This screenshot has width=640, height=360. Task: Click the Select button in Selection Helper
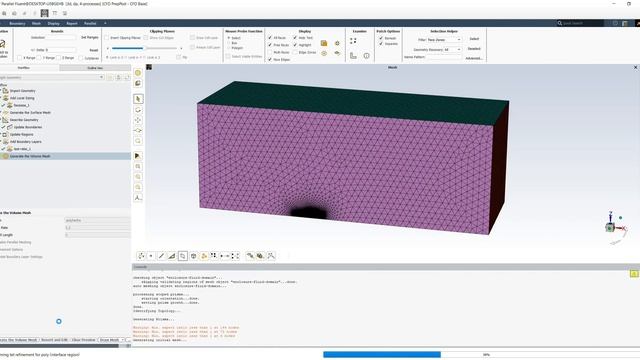[x=474, y=39]
